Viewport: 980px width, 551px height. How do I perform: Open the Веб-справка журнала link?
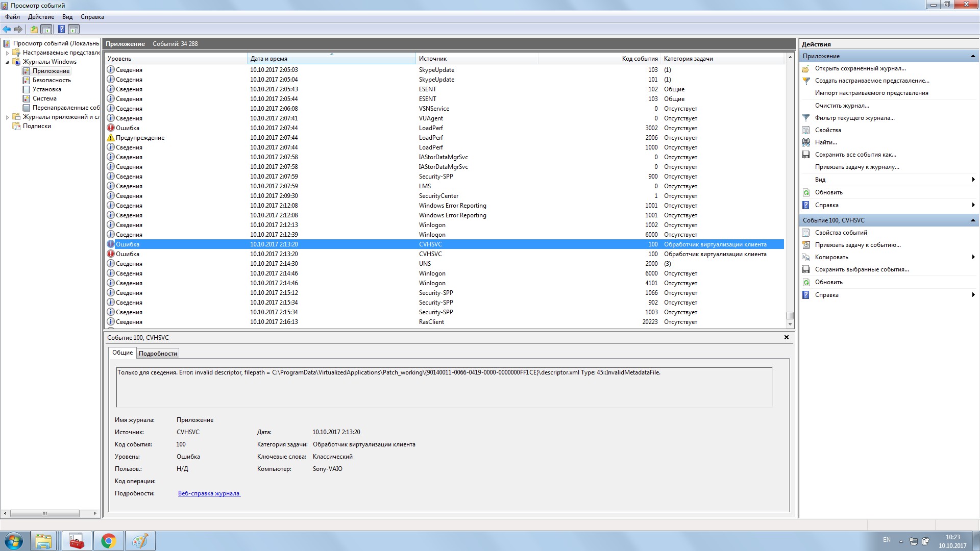pos(209,493)
